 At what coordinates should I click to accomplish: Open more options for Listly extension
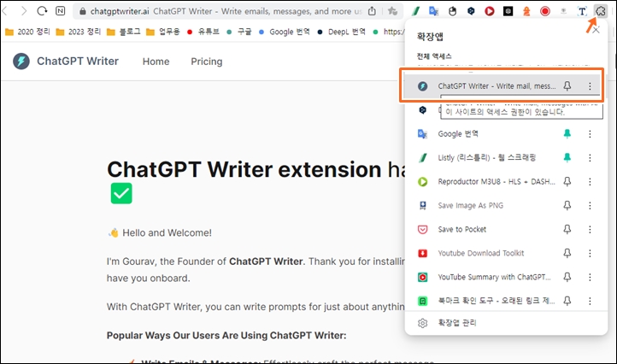pos(590,158)
